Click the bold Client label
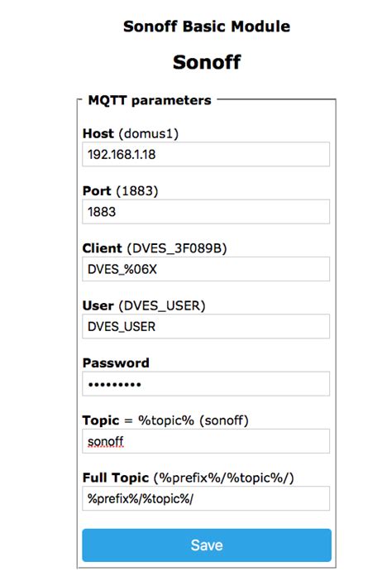The image size is (392, 586). coord(103,248)
